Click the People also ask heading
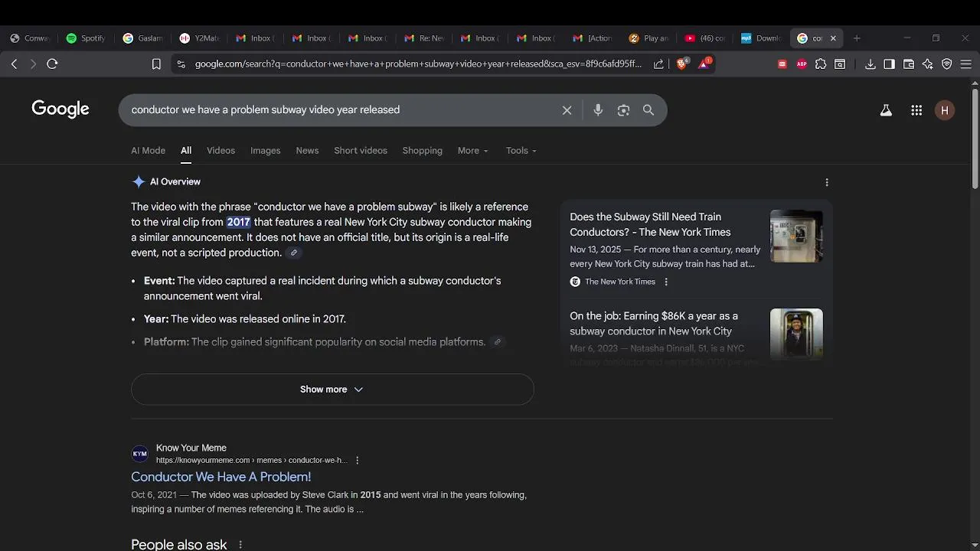Screen dimensions: 980x551 (x=179, y=545)
